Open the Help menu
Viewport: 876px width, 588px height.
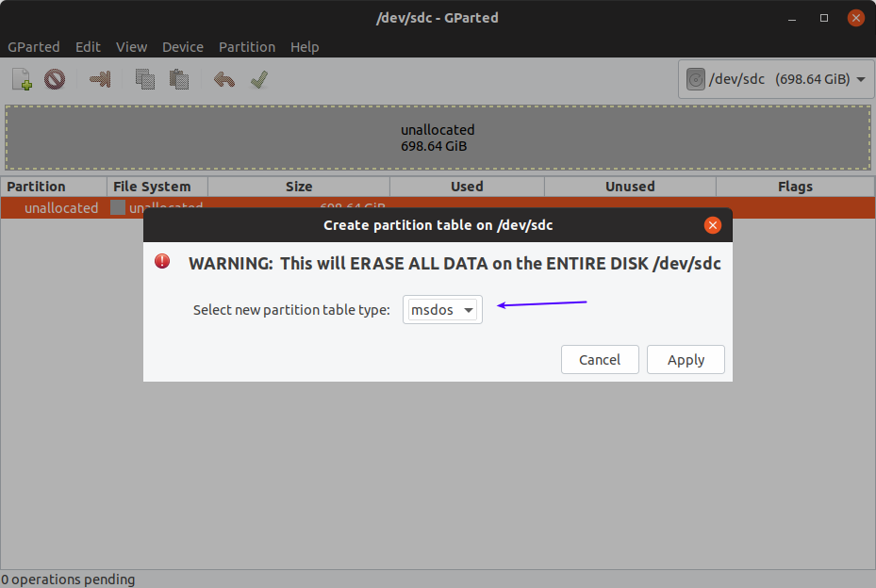(x=305, y=46)
